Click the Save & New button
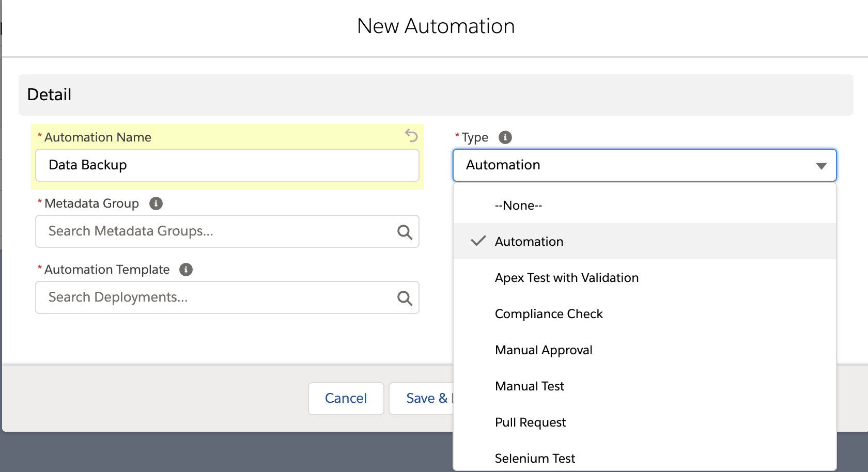 coord(421,398)
